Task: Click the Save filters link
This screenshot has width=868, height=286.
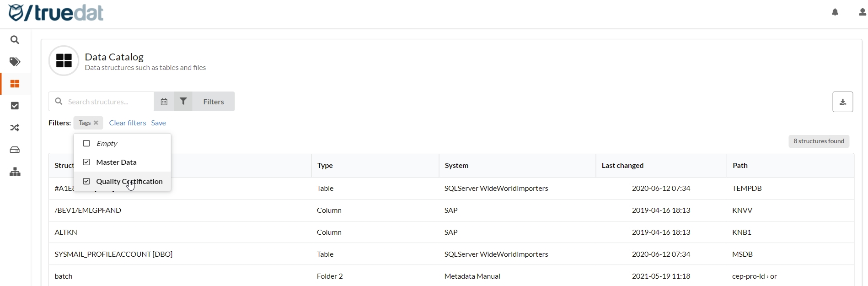Action: [159, 123]
